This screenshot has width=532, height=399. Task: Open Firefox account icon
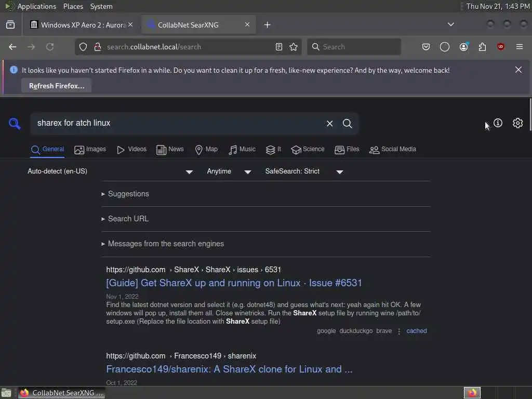tap(463, 47)
